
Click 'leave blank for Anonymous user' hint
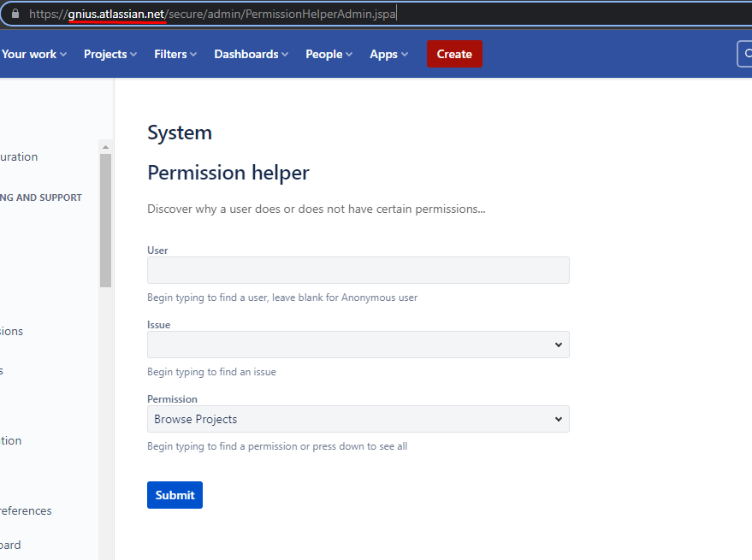[345, 298]
